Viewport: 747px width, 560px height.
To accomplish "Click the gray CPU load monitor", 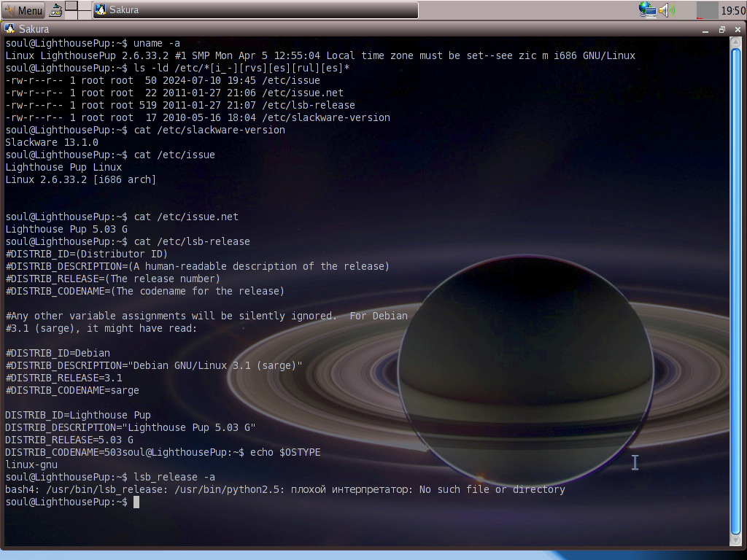I will (x=707, y=10).
